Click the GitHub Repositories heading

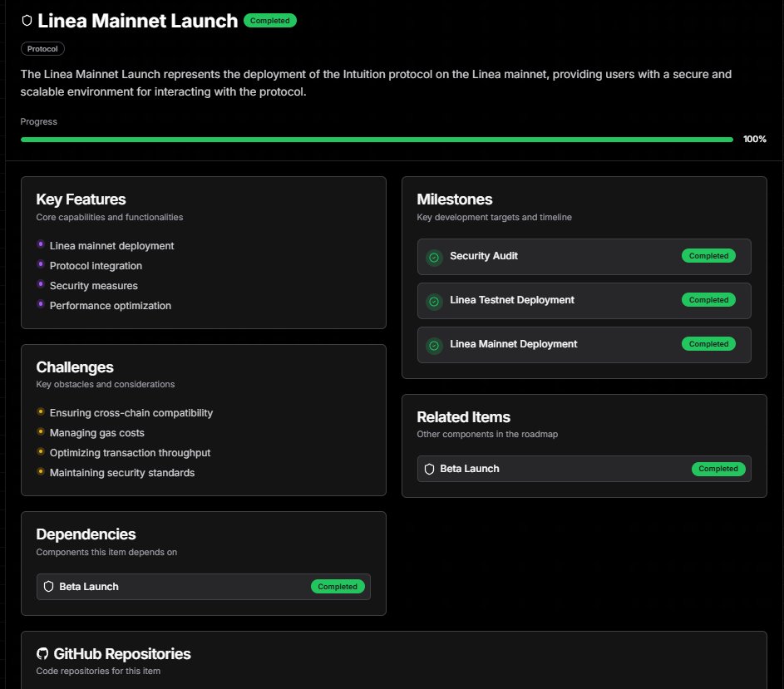pos(122,653)
